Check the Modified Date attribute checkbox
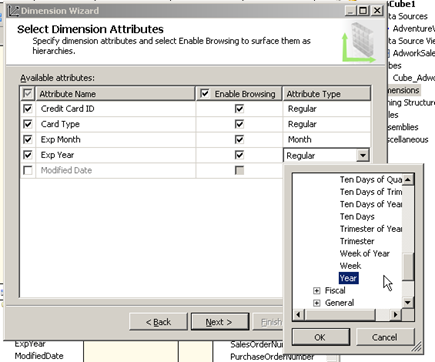 tap(28, 170)
